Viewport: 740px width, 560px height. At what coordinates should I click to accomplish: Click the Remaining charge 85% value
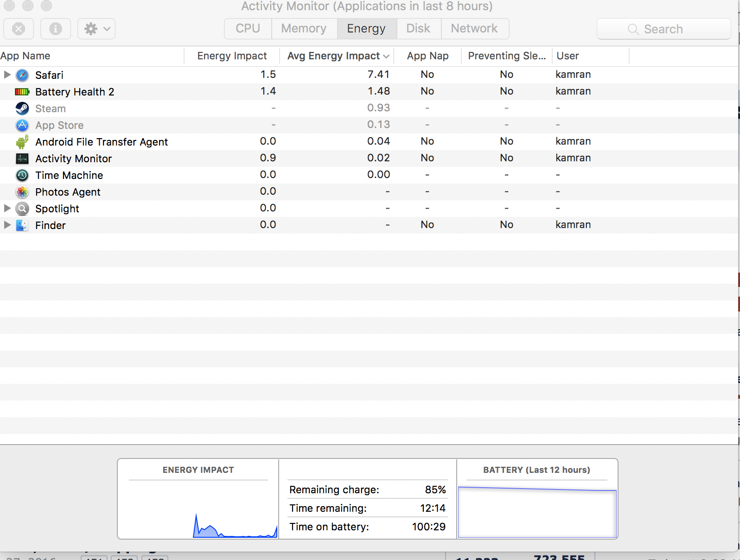point(435,490)
